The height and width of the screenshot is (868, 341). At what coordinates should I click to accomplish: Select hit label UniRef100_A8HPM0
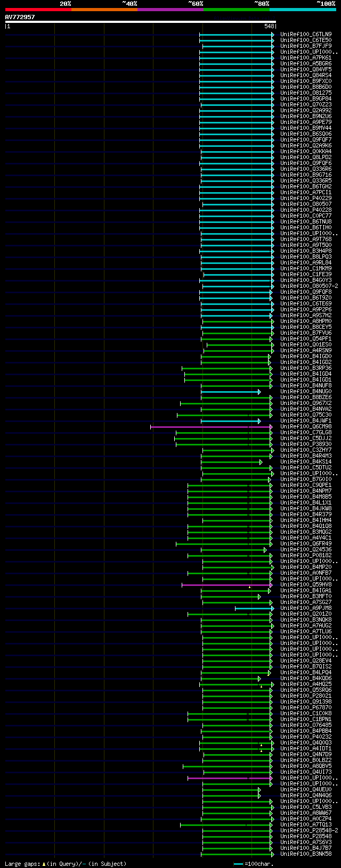tap(306, 321)
